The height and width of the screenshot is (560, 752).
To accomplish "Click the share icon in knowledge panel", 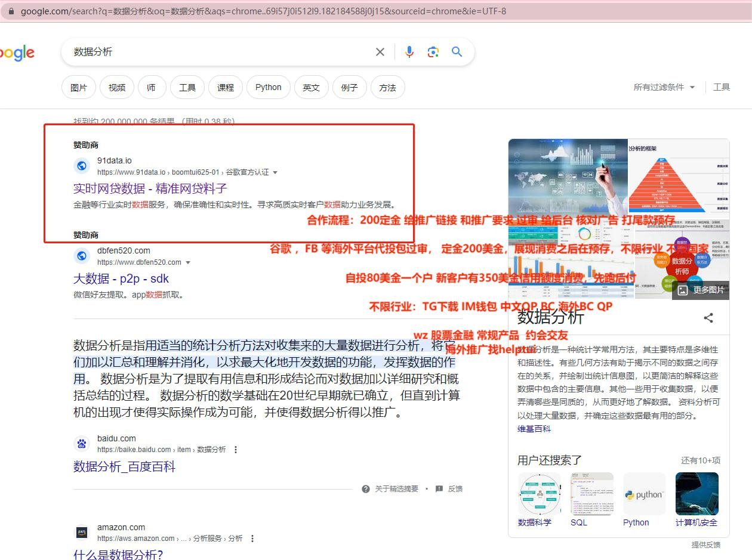I will [708, 318].
